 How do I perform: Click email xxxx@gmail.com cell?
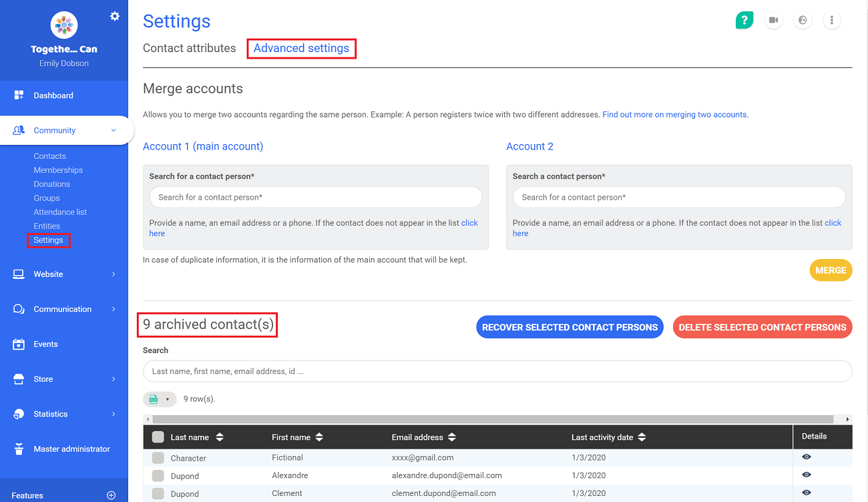tap(423, 457)
